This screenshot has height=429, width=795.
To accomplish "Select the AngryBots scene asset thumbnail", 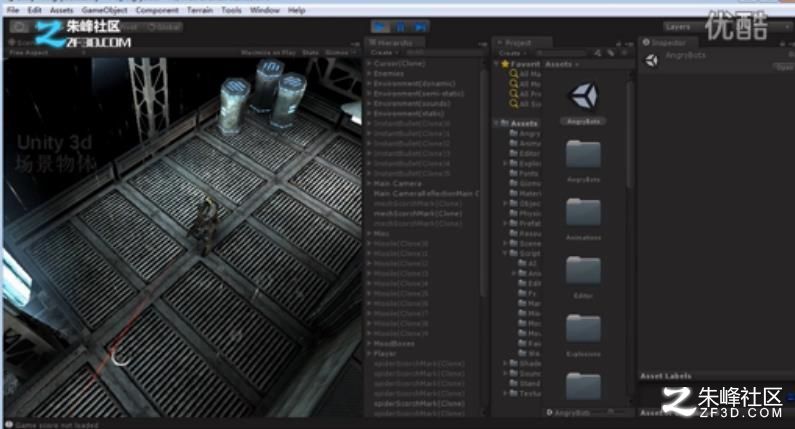I will [x=583, y=96].
